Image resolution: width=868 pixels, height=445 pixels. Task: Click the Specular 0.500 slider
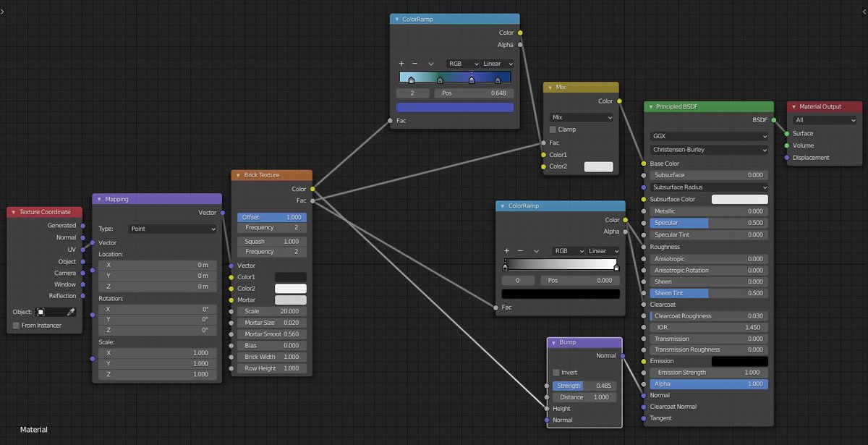tap(709, 223)
